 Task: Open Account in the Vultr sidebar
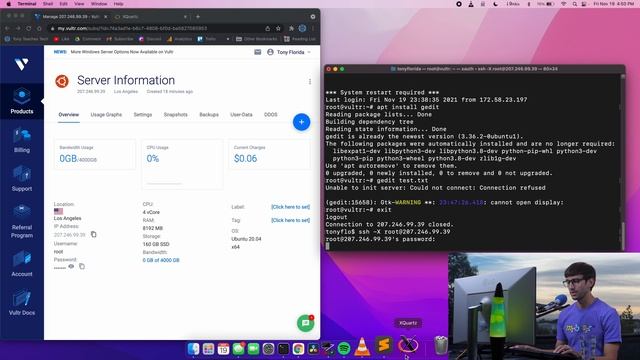tap(22, 264)
